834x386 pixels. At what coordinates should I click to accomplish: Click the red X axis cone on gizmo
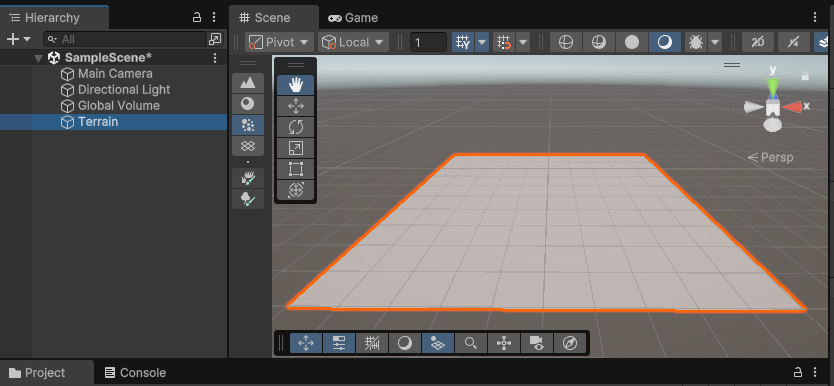(793, 107)
